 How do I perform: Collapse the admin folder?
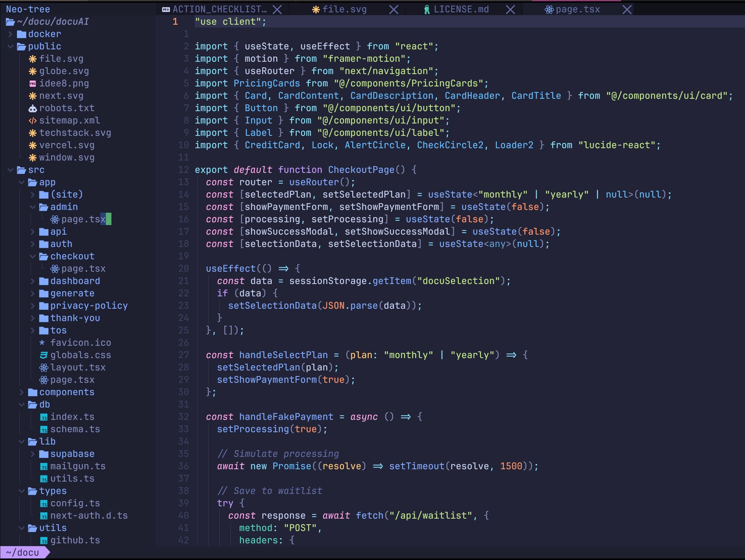(33, 207)
